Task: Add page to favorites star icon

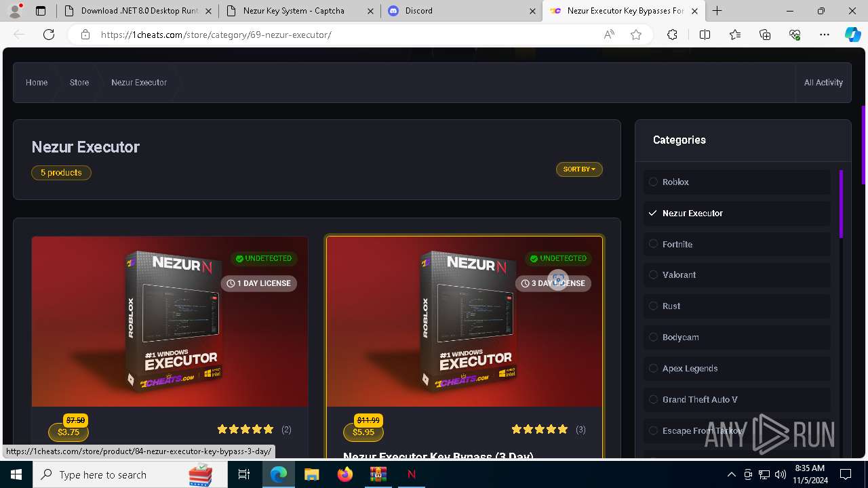Action: (636, 35)
